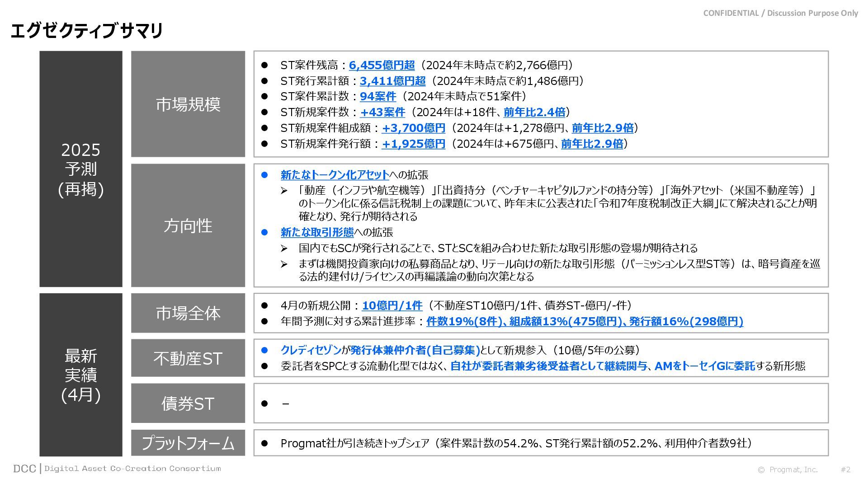The width and height of the screenshot is (868, 488).
Task: Select the プラットフォーム label box
Action: click(188, 443)
